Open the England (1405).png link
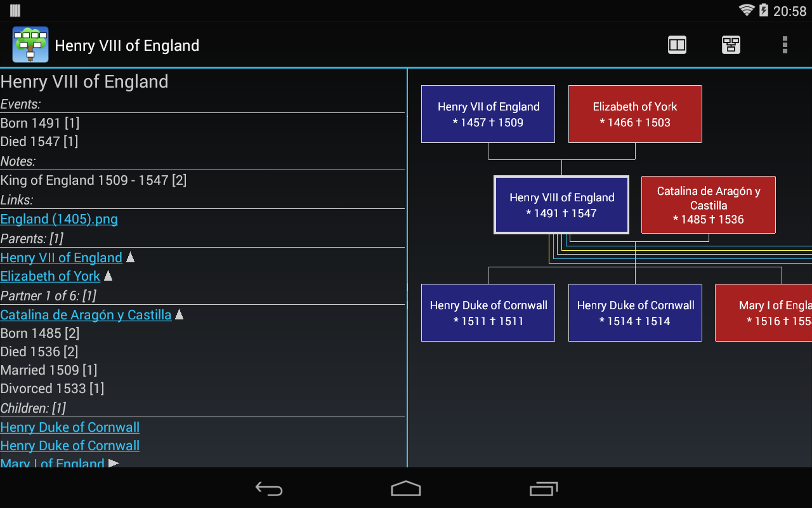This screenshot has height=508, width=812. pyautogui.click(x=59, y=219)
